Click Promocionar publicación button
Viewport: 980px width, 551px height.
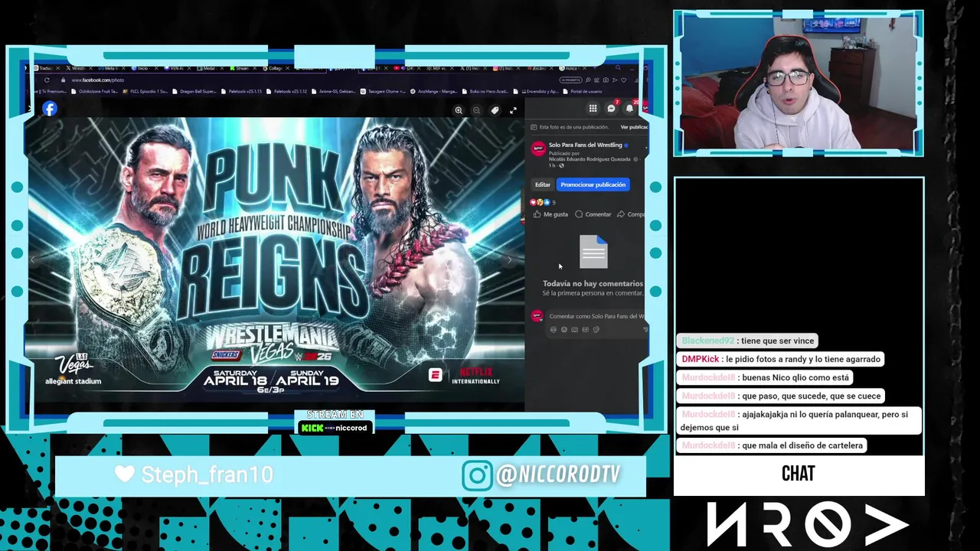[x=593, y=184]
